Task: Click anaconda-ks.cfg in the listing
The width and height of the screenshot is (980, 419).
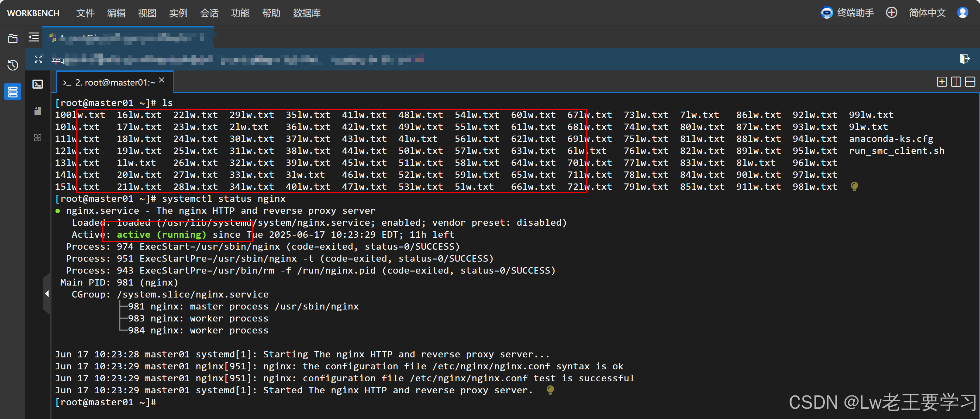Action: point(891,138)
